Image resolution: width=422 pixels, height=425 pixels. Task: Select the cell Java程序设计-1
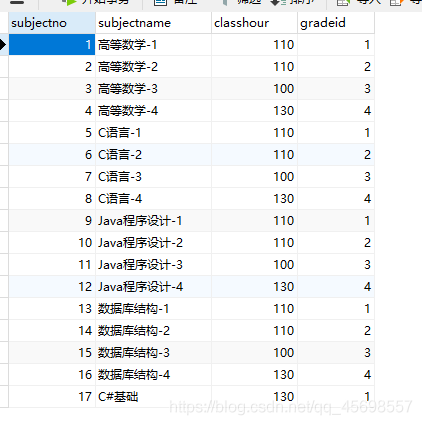(x=153, y=221)
